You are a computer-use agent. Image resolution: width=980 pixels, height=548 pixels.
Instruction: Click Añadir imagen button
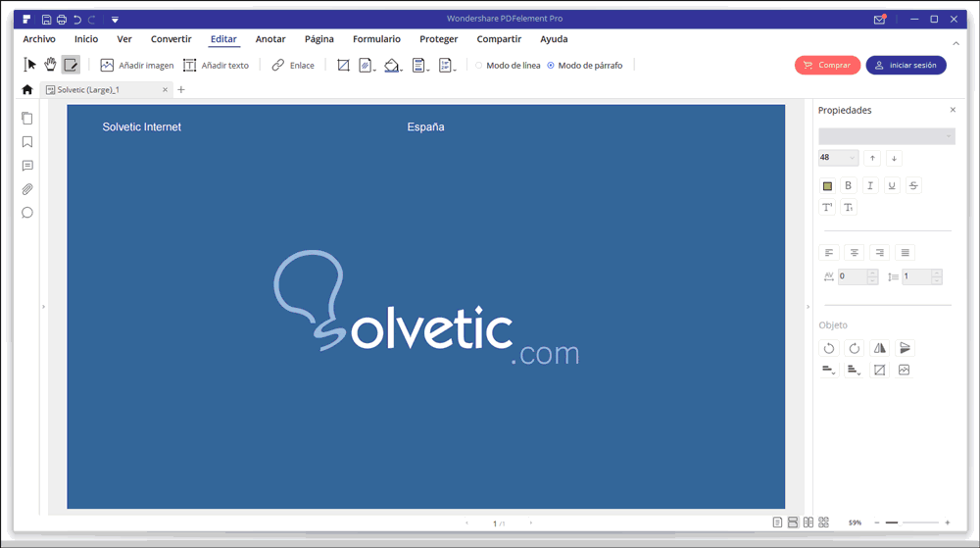click(137, 65)
